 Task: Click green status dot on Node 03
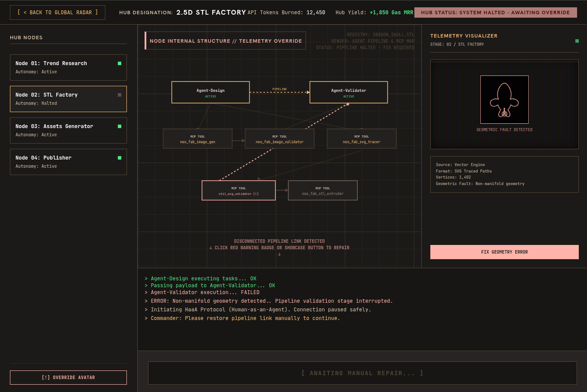coord(120,126)
